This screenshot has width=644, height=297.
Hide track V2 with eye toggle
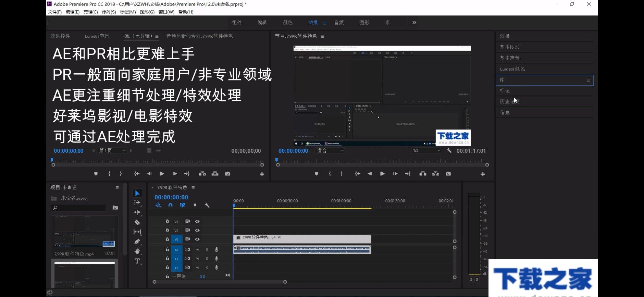click(197, 231)
